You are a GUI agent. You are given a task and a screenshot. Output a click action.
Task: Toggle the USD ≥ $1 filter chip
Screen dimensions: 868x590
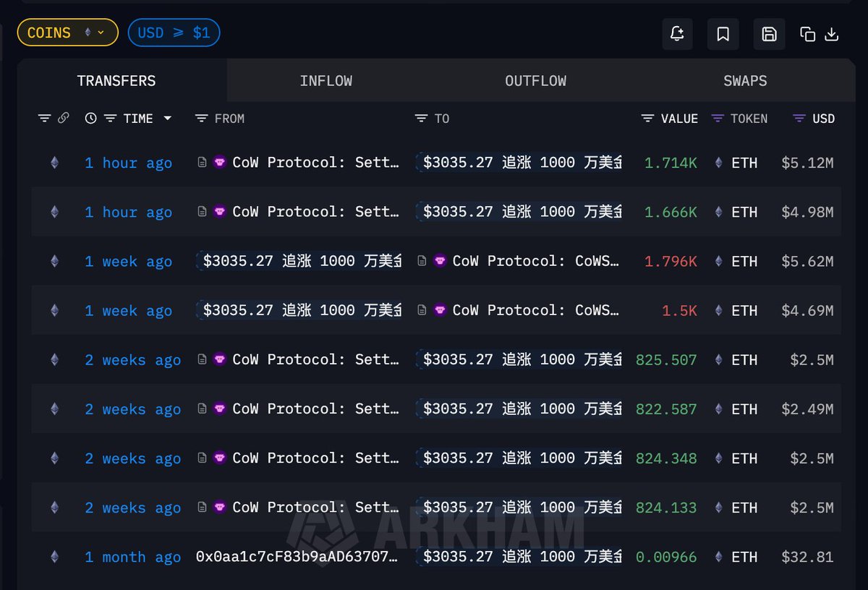(x=174, y=33)
